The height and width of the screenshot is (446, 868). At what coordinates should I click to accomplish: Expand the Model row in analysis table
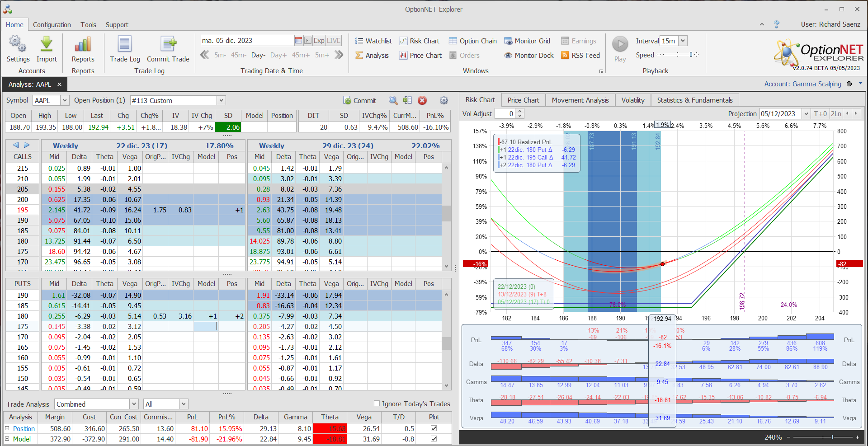pyautogui.click(x=7, y=439)
